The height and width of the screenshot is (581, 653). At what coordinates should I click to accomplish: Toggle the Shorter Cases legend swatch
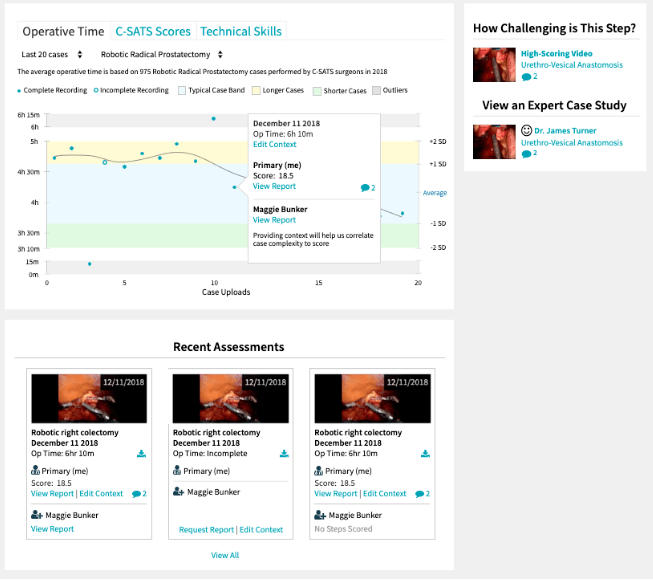tap(317, 91)
